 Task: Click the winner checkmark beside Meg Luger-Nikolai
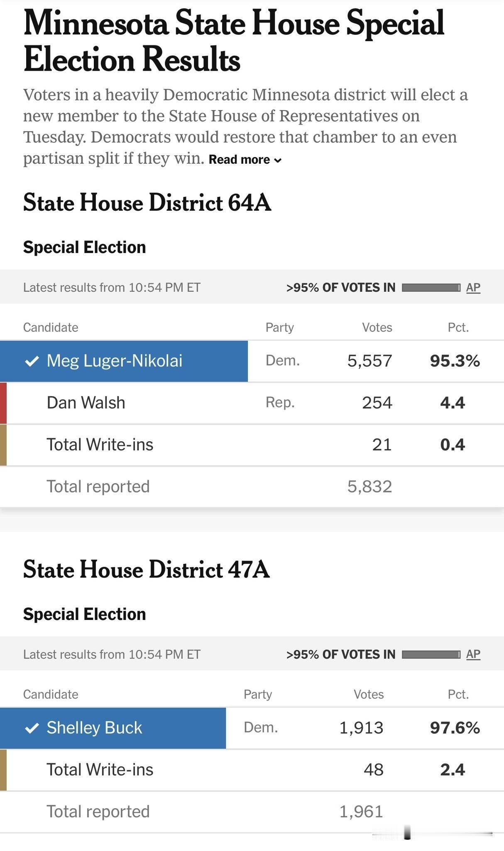[x=32, y=361]
